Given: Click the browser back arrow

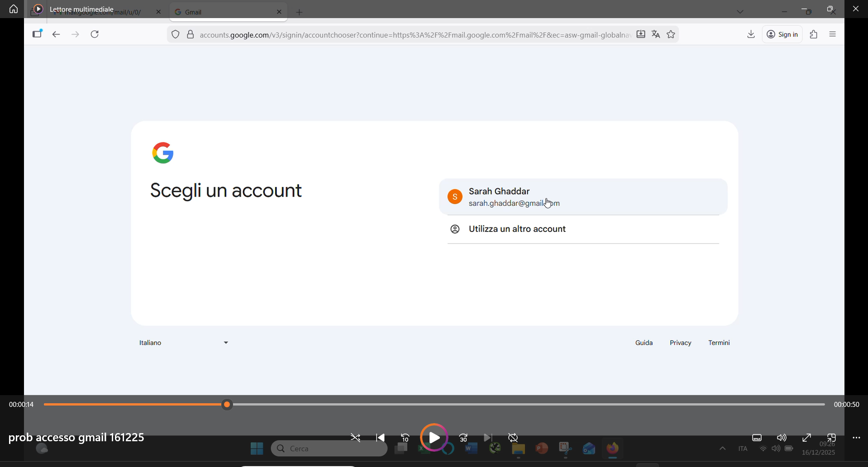Looking at the screenshot, I should tap(56, 35).
